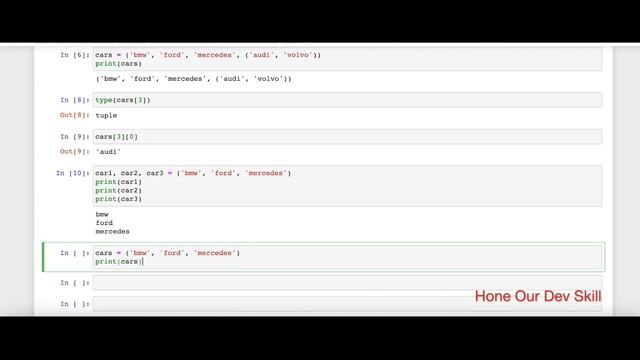Select the In [8] prompt label
This screenshot has height=360, width=640.
pyautogui.click(x=75, y=100)
